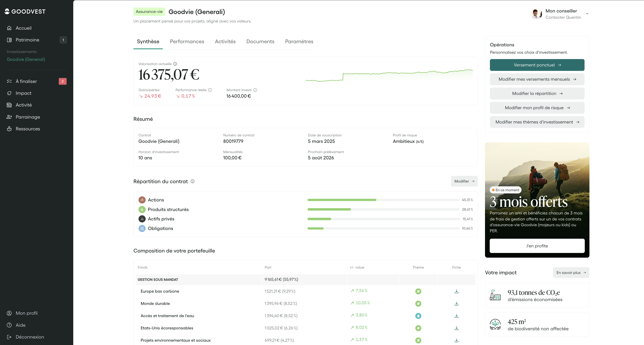Download the Europe bas carbone fund sheet

pos(457,291)
